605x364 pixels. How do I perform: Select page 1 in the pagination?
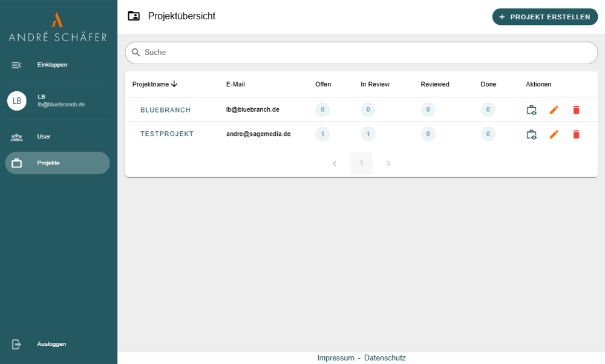361,163
